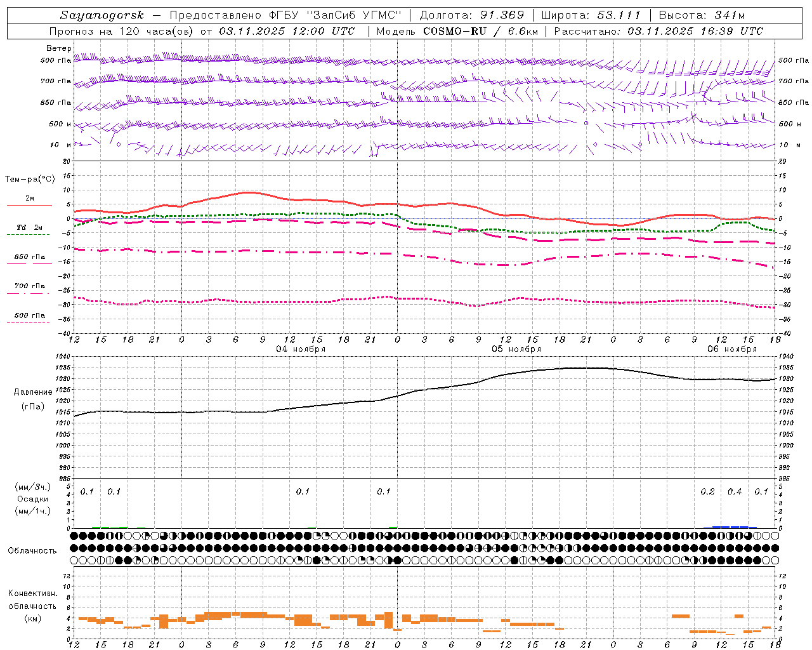Click the 0.2 precipitation value
The width and height of the screenshot is (812, 650).
[707, 492]
